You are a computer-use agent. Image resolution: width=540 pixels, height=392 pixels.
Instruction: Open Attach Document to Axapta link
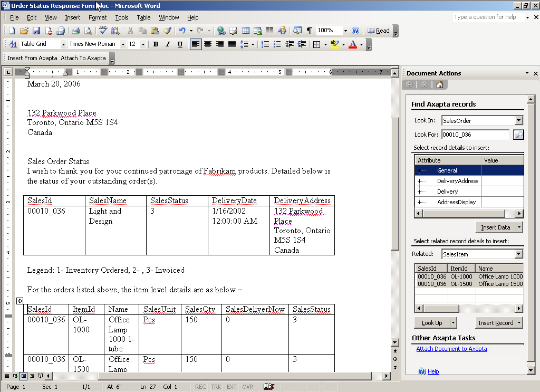click(x=451, y=349)
